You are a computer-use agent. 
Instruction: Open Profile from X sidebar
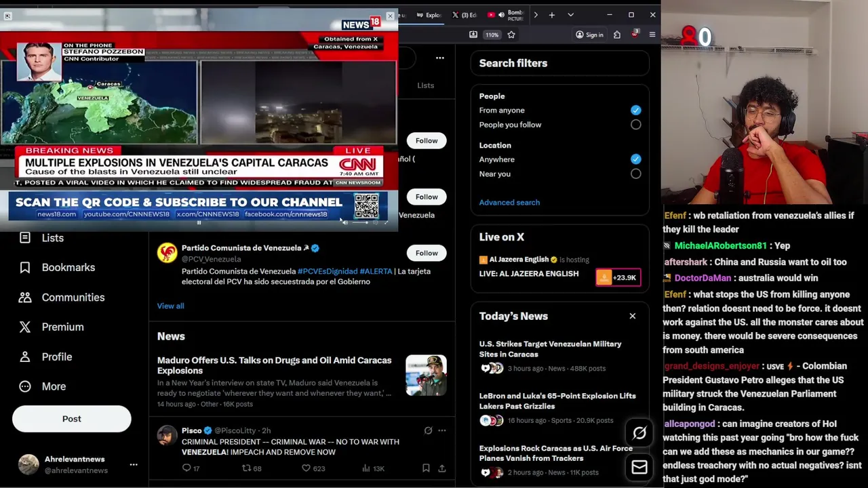(x=45, y=357)
